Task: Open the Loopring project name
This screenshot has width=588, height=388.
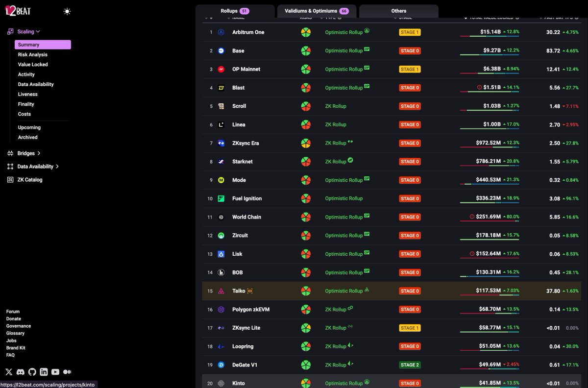Action: pyautogui.click(x=243, y=346)
